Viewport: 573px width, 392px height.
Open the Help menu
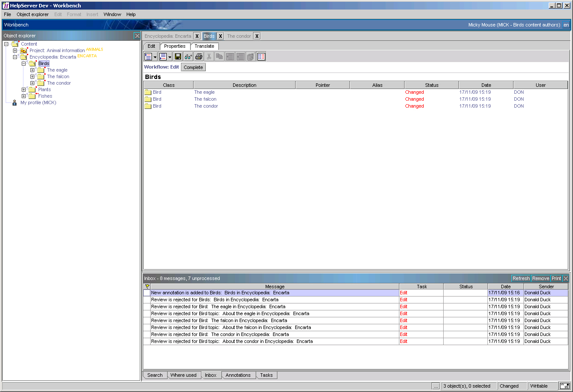131,14
